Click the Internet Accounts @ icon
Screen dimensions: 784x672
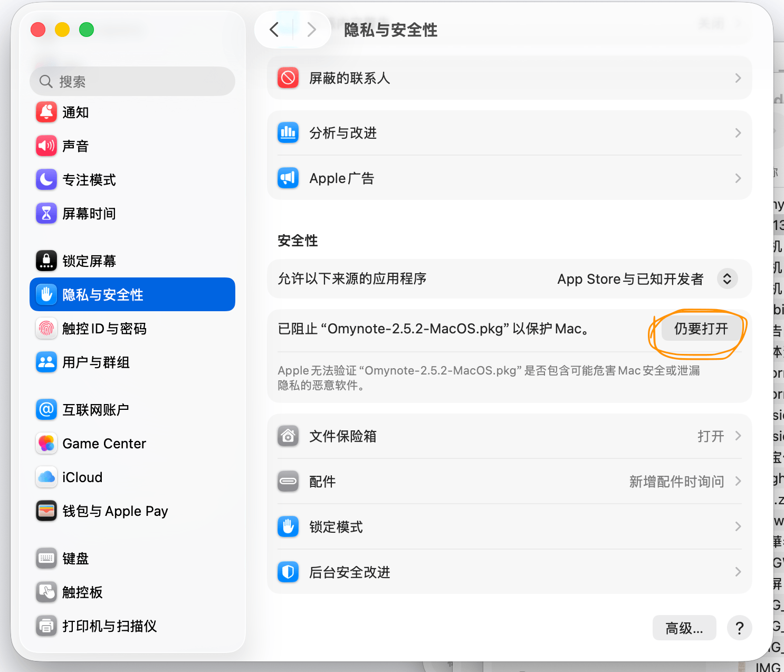(x=46, y=410)
